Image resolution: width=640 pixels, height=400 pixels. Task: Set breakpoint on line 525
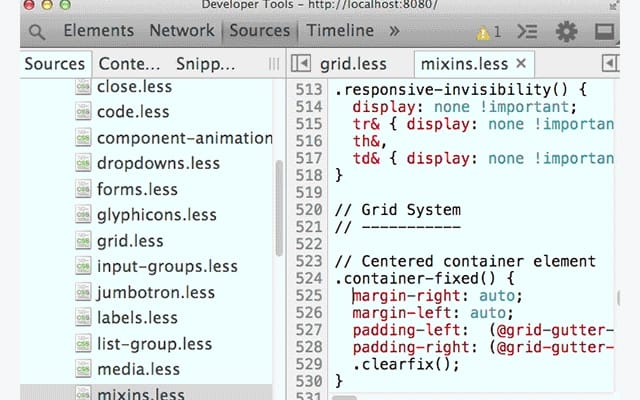click(x=309, y=296)
